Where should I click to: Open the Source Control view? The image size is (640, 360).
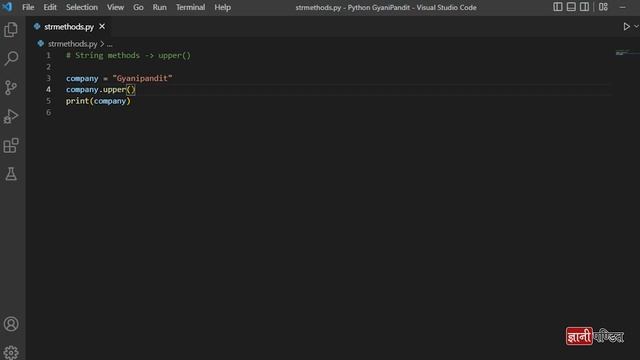point(11,87)
